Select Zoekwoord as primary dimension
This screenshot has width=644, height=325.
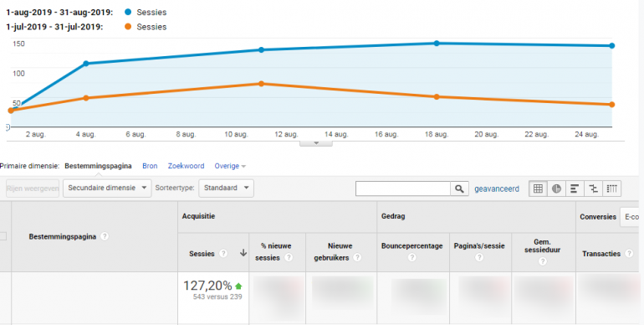click(x=186, y=166)
